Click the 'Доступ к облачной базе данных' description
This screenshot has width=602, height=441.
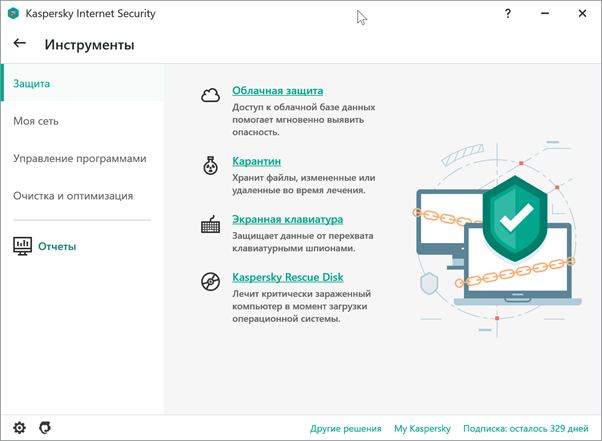pyautogui.click(x=304, y=119)
